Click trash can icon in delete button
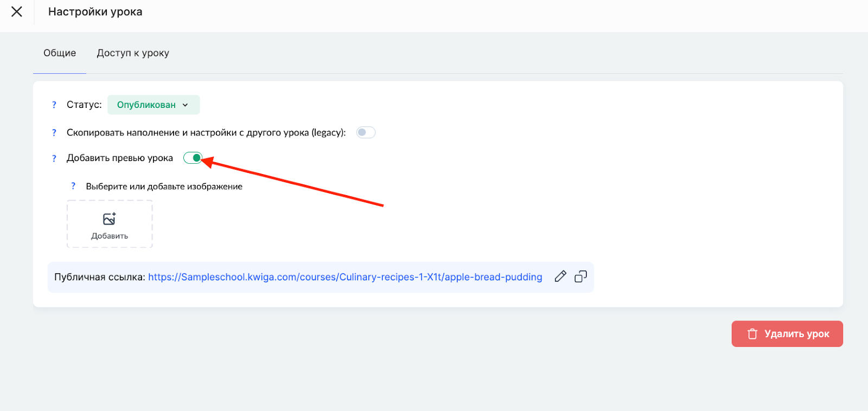Screen dimensions: 868x411 pos(752,334)
